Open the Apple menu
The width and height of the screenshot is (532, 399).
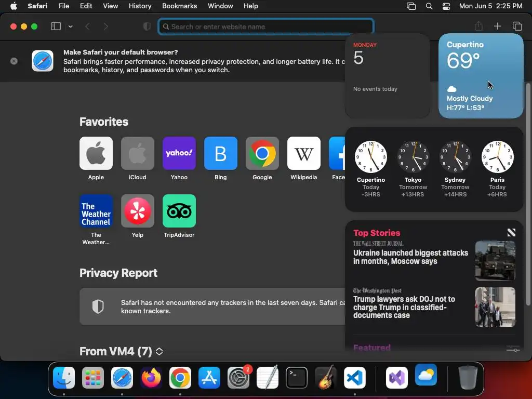click(14, 6)
